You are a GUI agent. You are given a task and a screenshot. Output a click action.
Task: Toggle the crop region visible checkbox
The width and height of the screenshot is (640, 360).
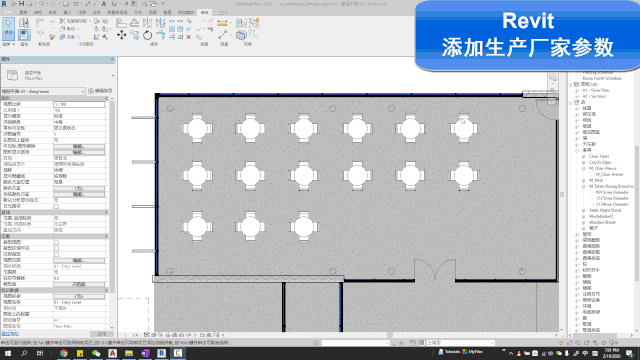click(x=56, y=248)
